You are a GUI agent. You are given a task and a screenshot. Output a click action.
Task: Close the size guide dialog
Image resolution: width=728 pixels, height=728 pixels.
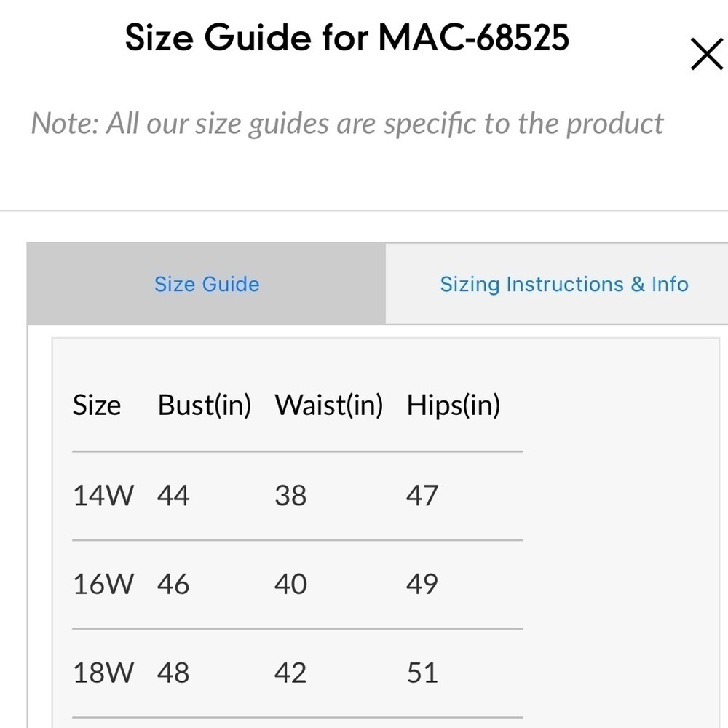tap(707, 54)
